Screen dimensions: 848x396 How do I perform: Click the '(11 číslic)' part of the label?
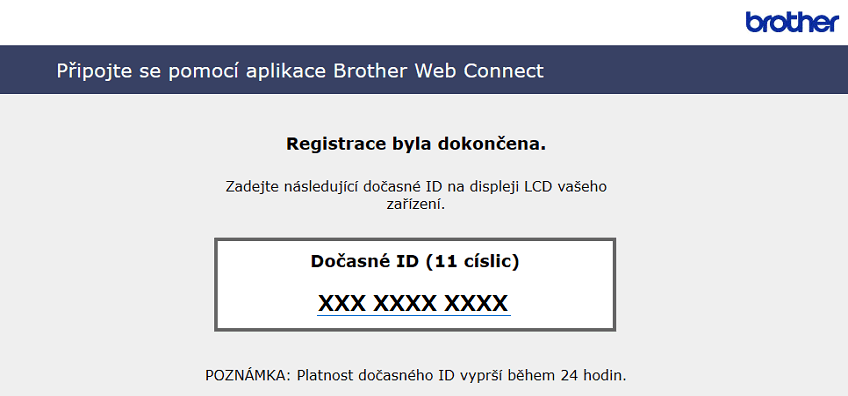tap(473, 261)
